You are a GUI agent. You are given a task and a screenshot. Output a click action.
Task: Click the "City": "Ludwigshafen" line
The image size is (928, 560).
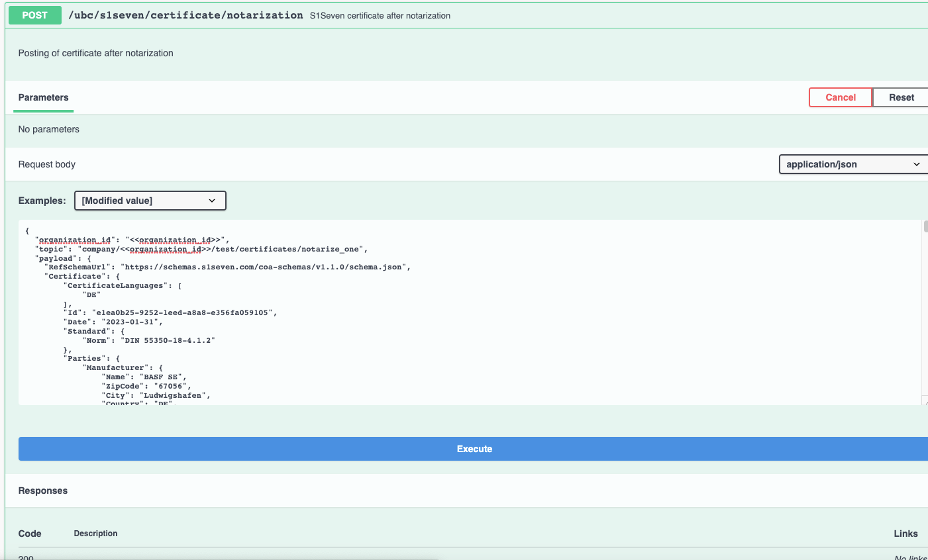coord(156,395)
